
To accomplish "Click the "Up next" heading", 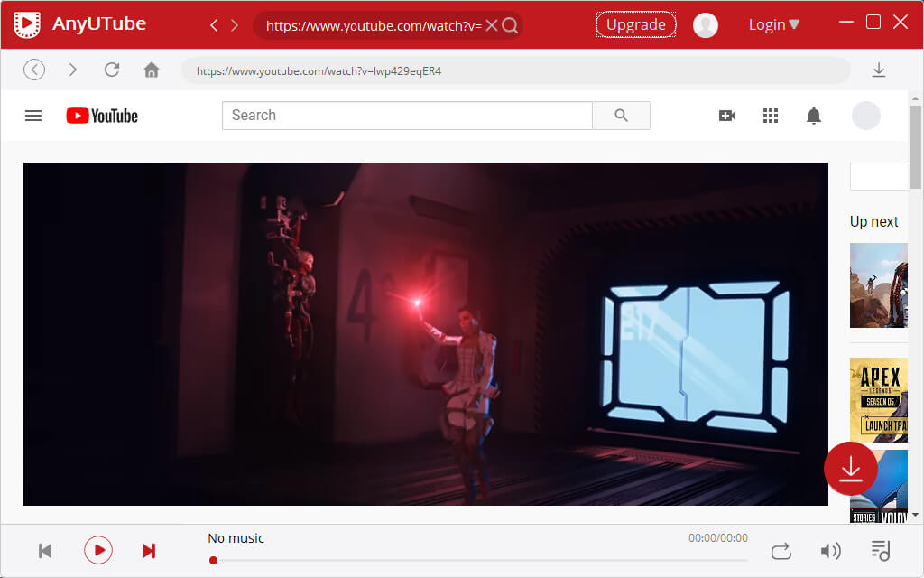I will [x=873, y=222].
